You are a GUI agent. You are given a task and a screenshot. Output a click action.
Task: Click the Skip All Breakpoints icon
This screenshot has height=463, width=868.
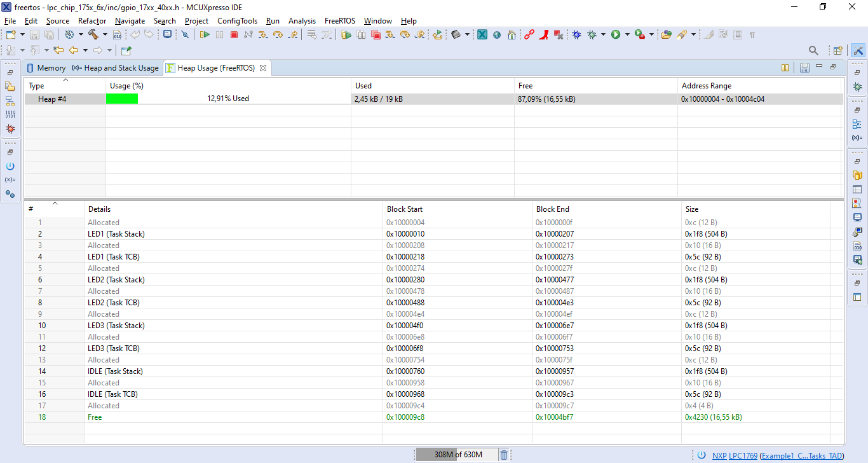[x=185, y=34]
